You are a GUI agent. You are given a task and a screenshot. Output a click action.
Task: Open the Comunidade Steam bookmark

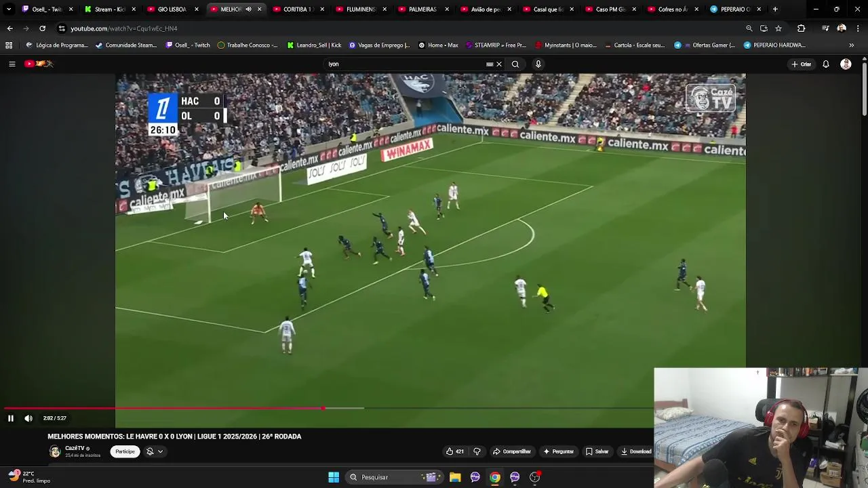pos(126,45)
